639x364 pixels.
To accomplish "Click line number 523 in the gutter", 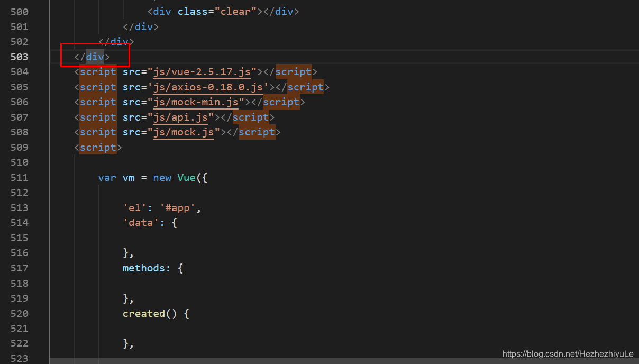I will (x=20, y=358).
